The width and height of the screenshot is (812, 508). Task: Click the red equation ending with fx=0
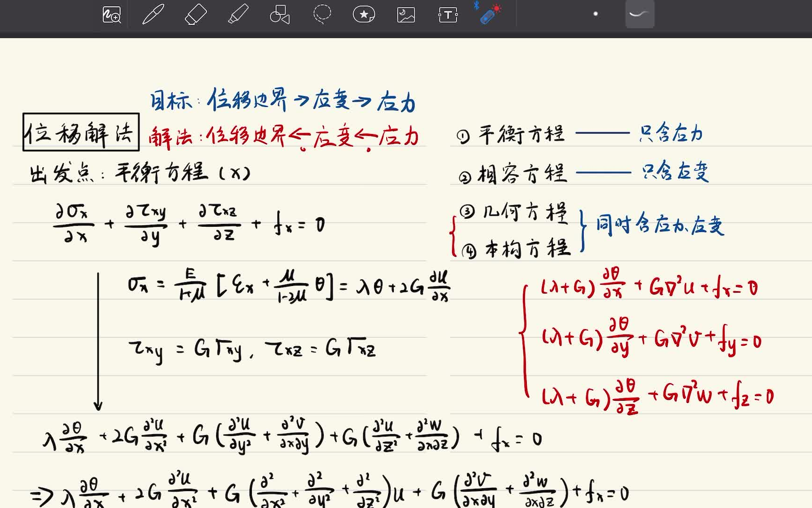tap(649, 283)
